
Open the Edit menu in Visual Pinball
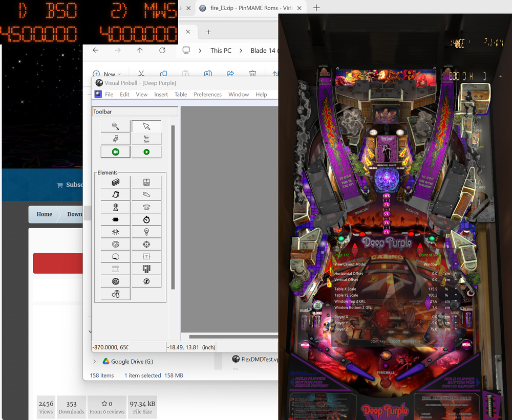pos(124,94)
